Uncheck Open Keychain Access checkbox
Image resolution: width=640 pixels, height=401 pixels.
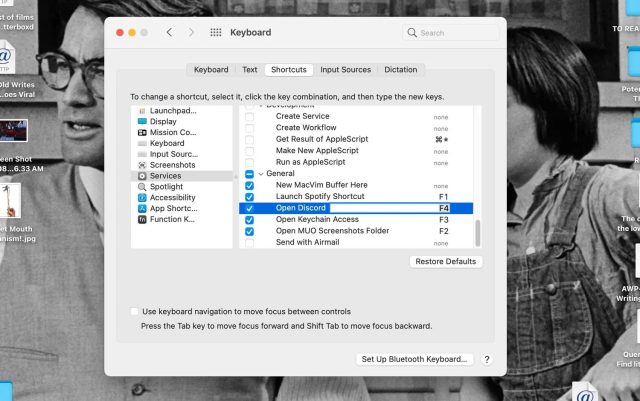click(x=249, y=220)
